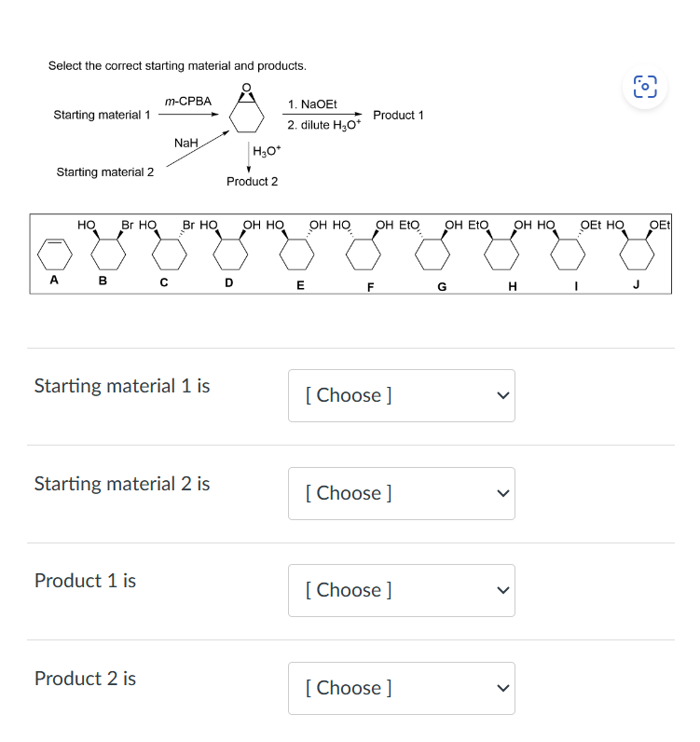Click the cyclohexene oxide epoxide drawing
This screenshot has width=700, height=742.
250,112
